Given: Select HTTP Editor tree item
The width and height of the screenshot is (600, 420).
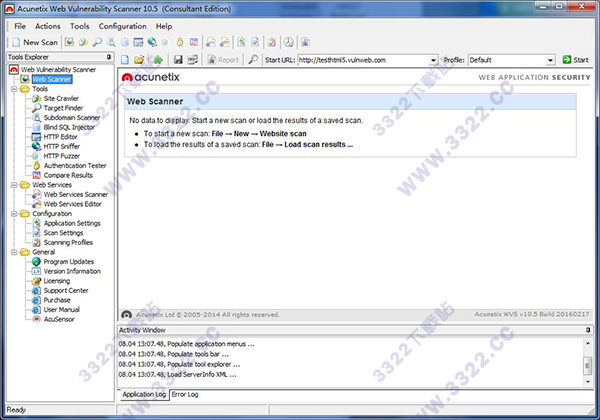Looking at the screenshot, I should (60, 137).
